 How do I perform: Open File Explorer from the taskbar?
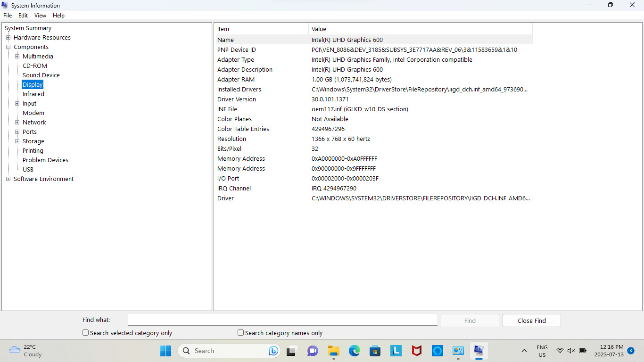[x=334, y=351]
